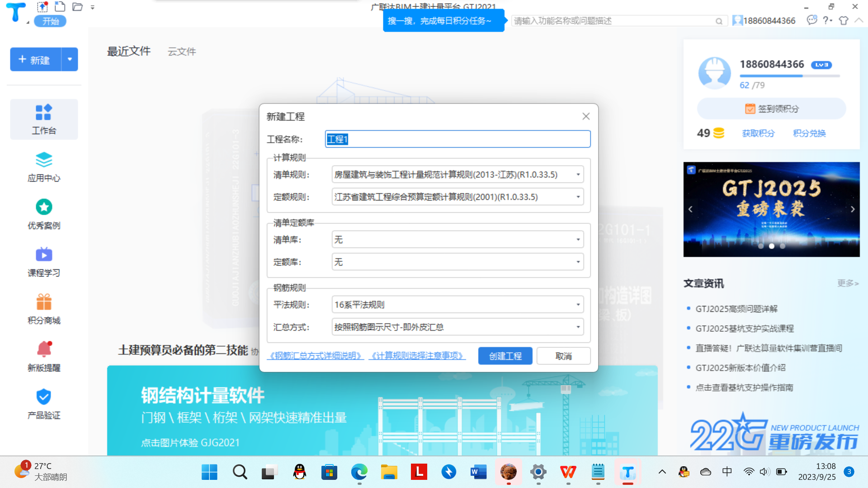This screenshot has height=488, width=868.
Task: Expand the 清单规则 dropdown
Action: 578,174
